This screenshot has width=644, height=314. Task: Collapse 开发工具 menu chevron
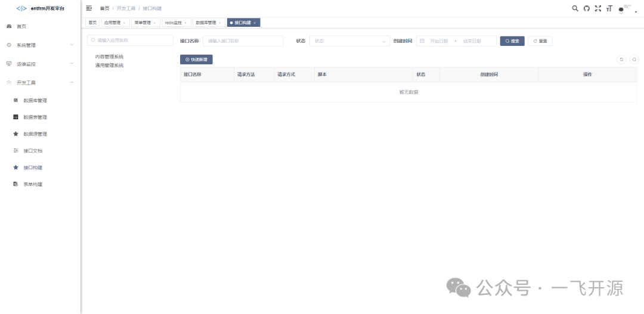[x=72, y=82]
